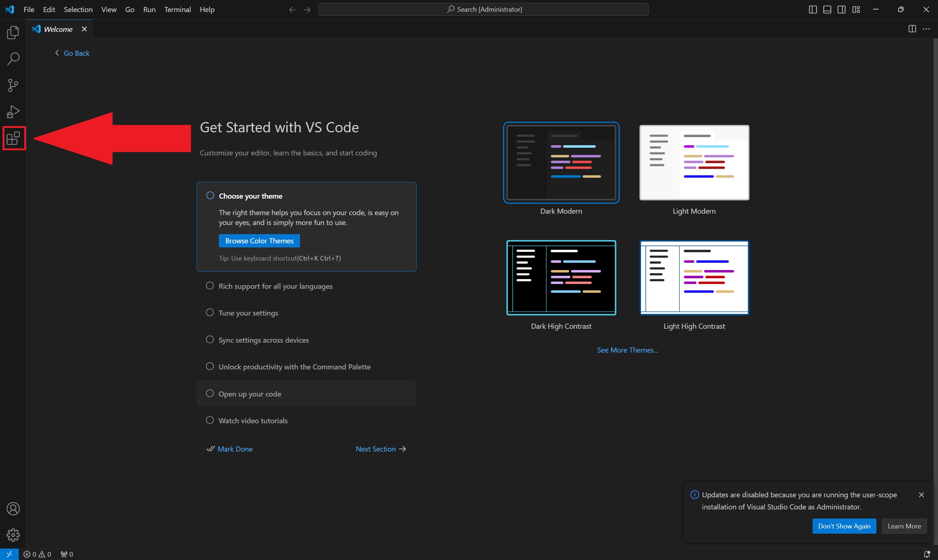Click Learn More in notification
The height and width of the screenshot is (560, 938).
point(904,526)
